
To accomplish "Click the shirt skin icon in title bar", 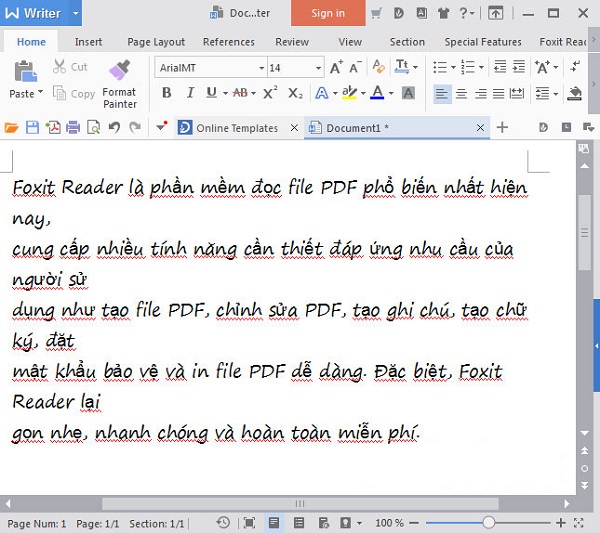I will pyautogui.click(x=443, y=14).
